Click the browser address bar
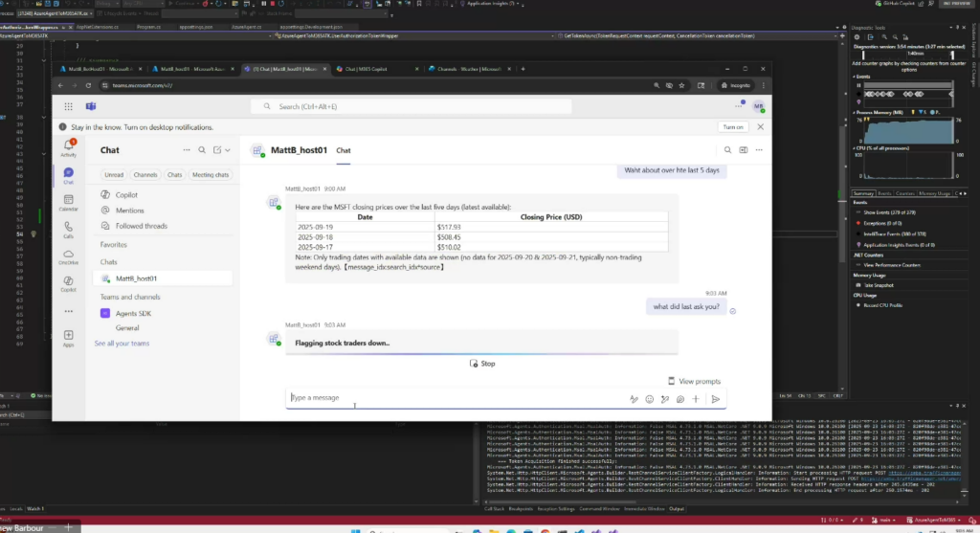 click(x=375, y=85)
